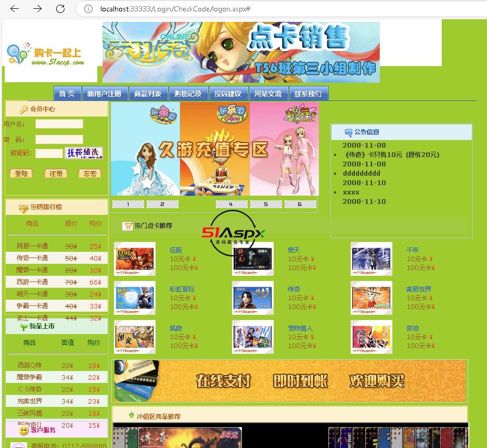Open the 千年 card thumbnail

[x=371, y=259]
